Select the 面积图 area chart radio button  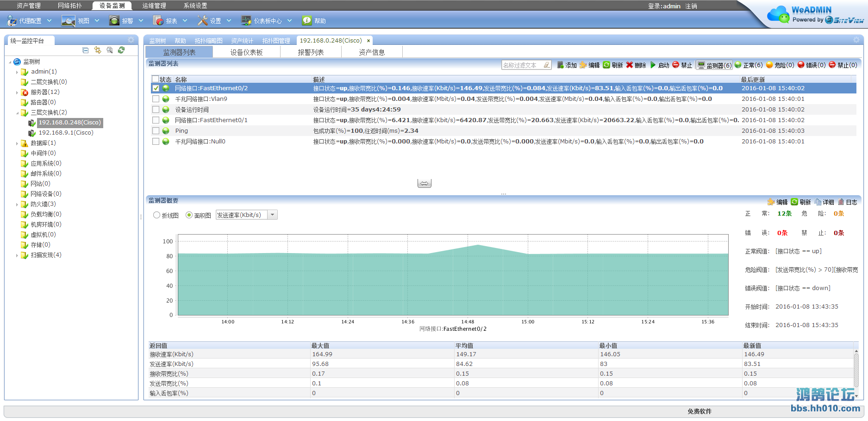[x=189, y=215]
